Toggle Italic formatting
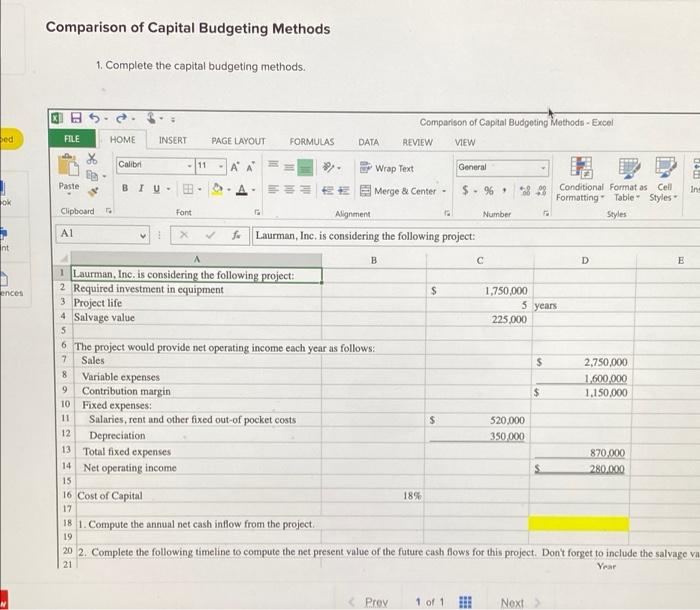Screen dimensions: 700x610 141,188
